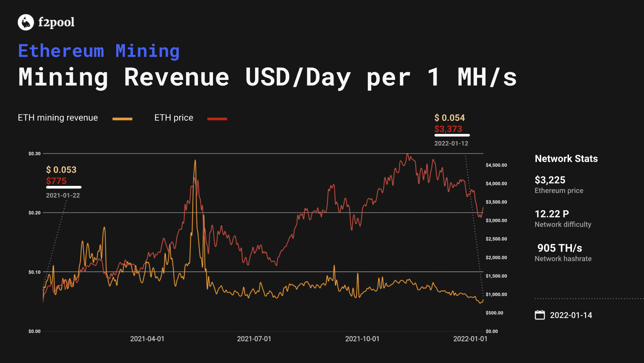Click the 'Network difficulty' label

click(x=563, y=224)
